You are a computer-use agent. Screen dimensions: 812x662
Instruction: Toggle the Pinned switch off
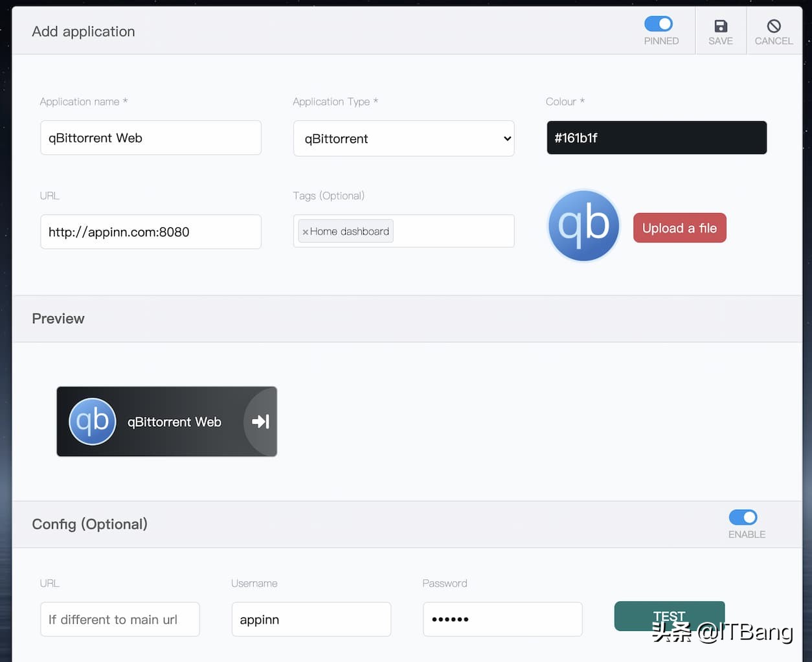point(659,24)
